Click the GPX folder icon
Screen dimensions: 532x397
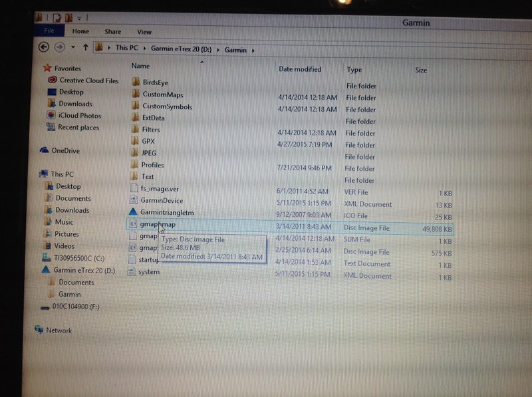tap(135, 141)
